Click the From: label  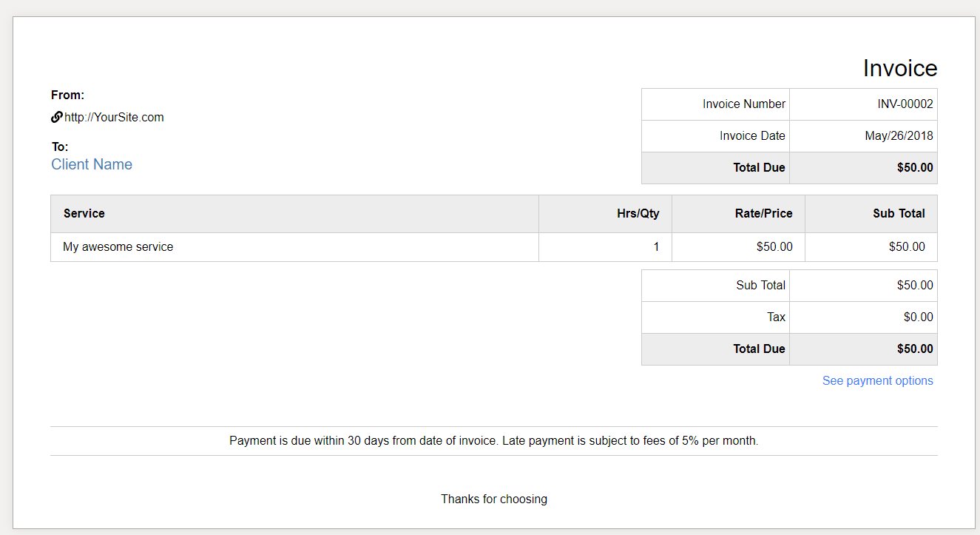tap(67, 95)
